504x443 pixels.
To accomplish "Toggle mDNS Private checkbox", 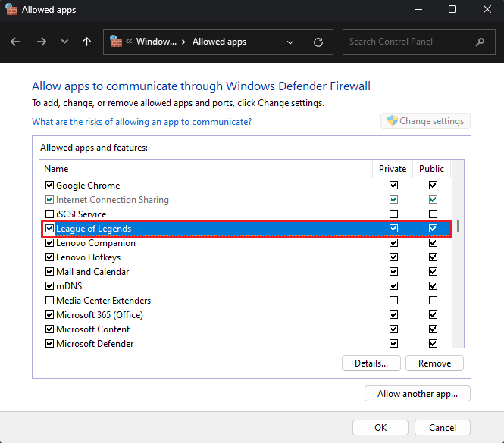I will (393, 286).
